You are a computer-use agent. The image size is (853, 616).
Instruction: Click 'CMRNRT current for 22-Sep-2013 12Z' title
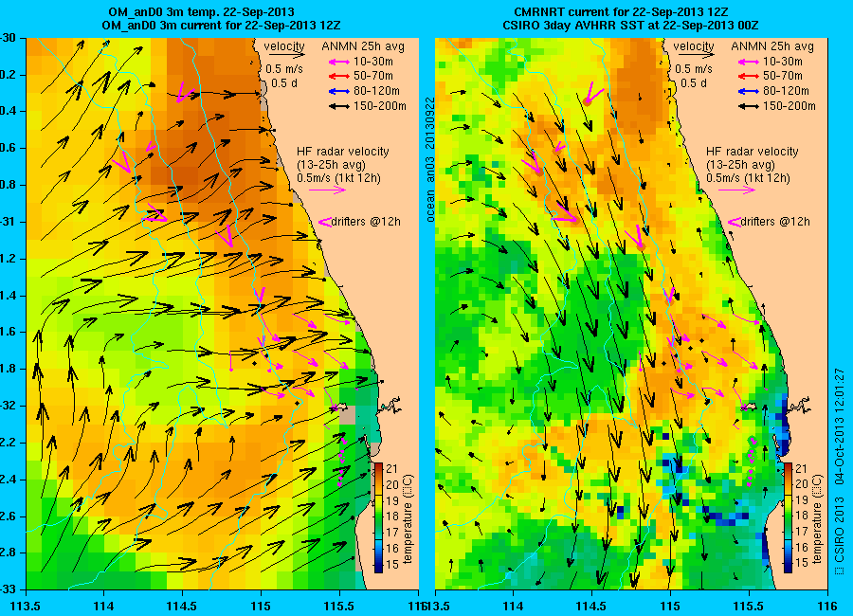point(621,11)
